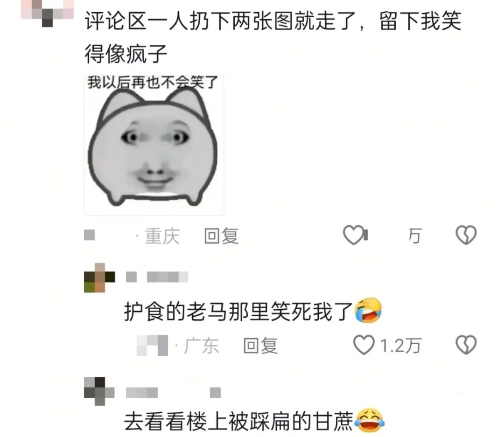Like the Chongqing comment with heart icon

tap(354, 235)
